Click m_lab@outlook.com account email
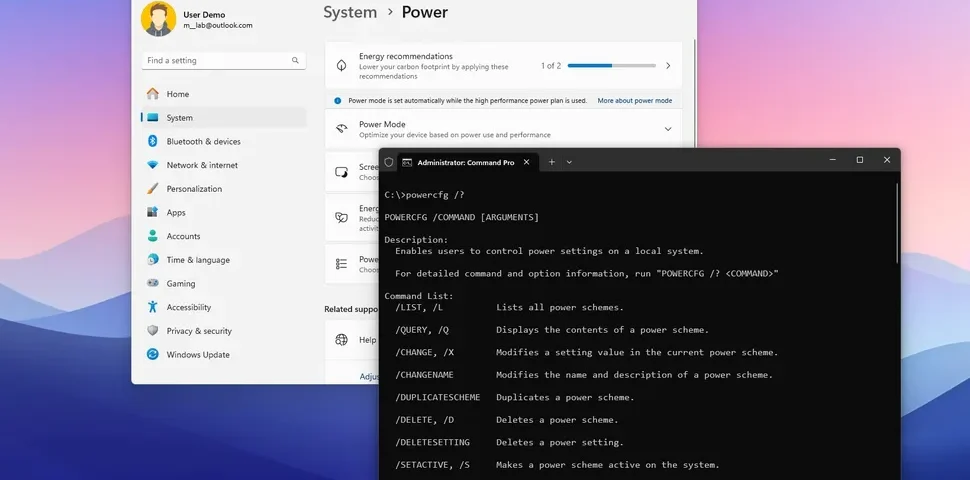 tap(218, 25)
